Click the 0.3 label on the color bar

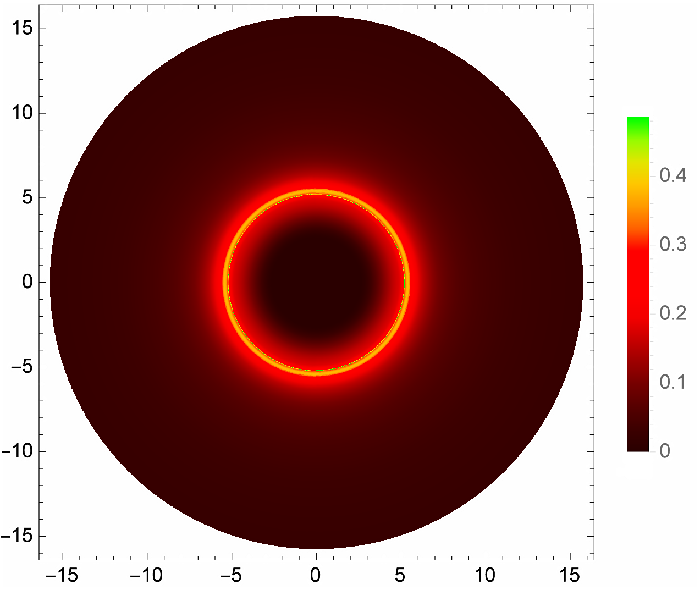tap(673, 244)
